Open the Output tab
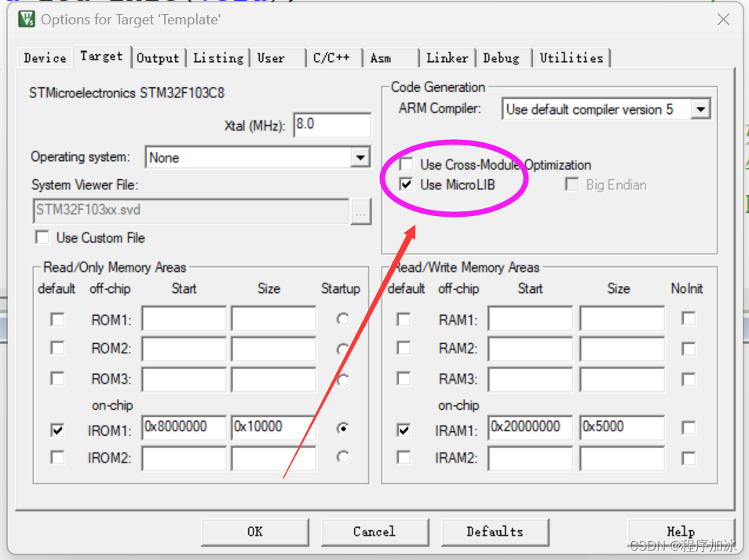Image resolution: width=749 pixels, height=560 pixels. click(158, 58)
